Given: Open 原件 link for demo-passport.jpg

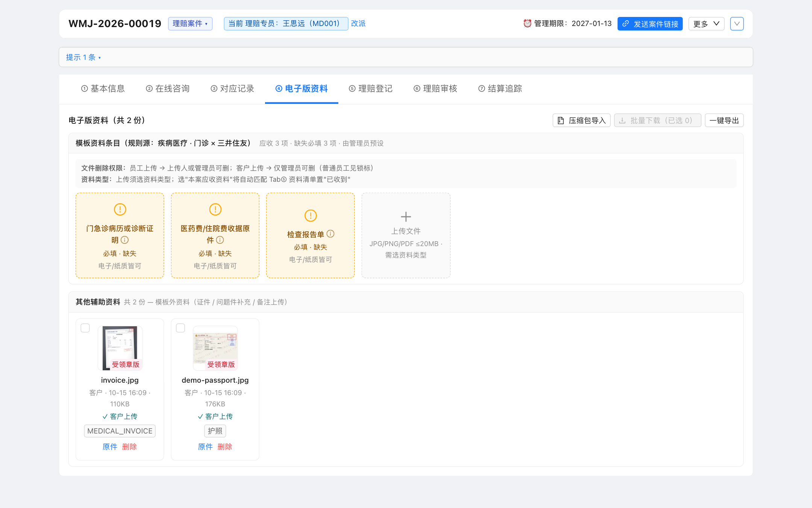Looking at the screenshot, I should [205, 447].
